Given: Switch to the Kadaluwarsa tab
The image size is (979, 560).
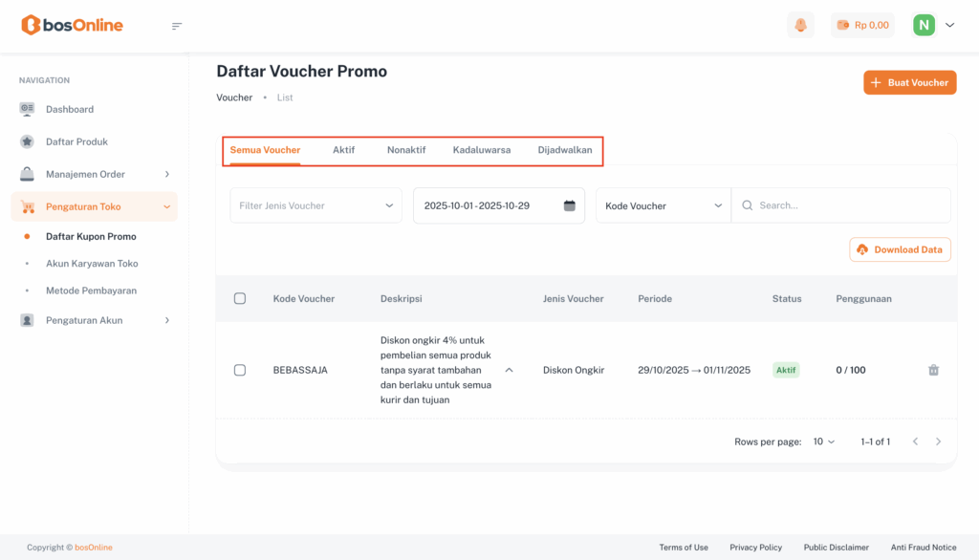Looking at the screenshot, I should click(481, 150).
